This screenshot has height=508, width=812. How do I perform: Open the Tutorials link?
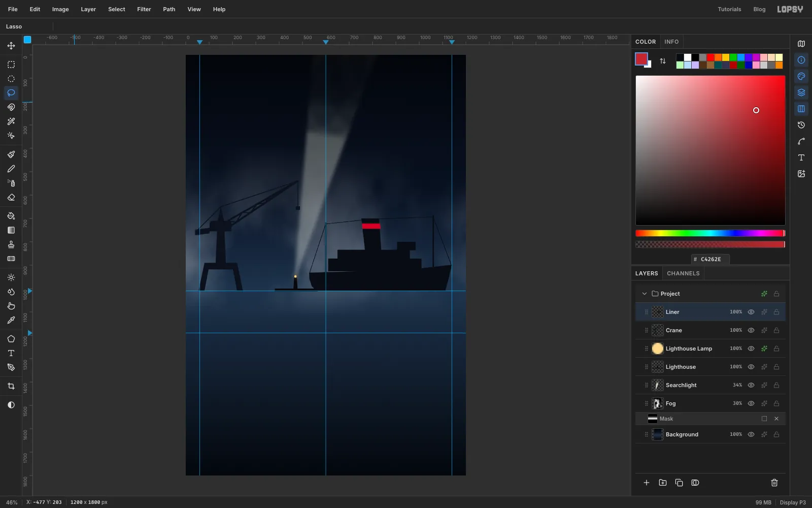coord(729,9)
